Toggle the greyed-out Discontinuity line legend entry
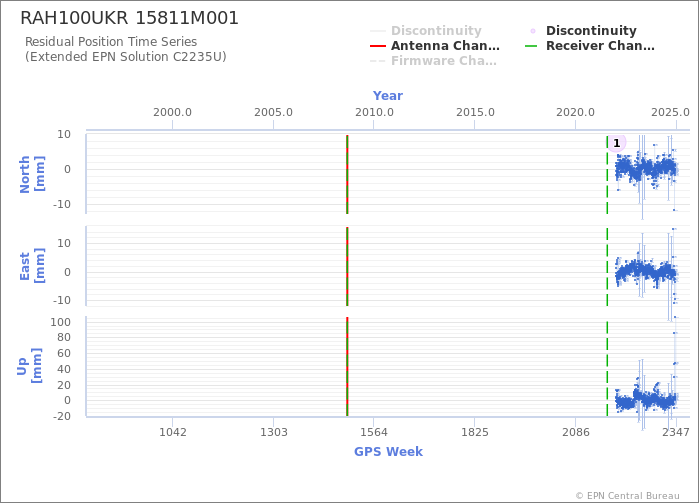The width and height of the screenshot is (700, 504). point(426,30)
